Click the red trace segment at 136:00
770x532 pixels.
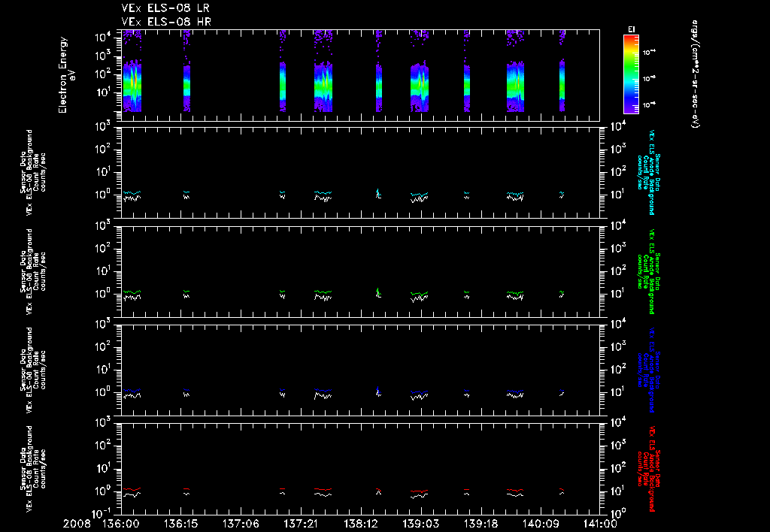pos(132,489)
